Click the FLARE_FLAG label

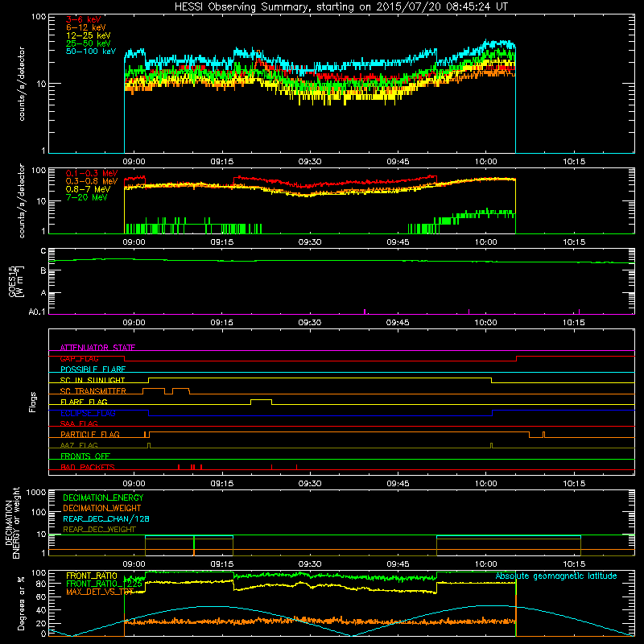[84, 402]
